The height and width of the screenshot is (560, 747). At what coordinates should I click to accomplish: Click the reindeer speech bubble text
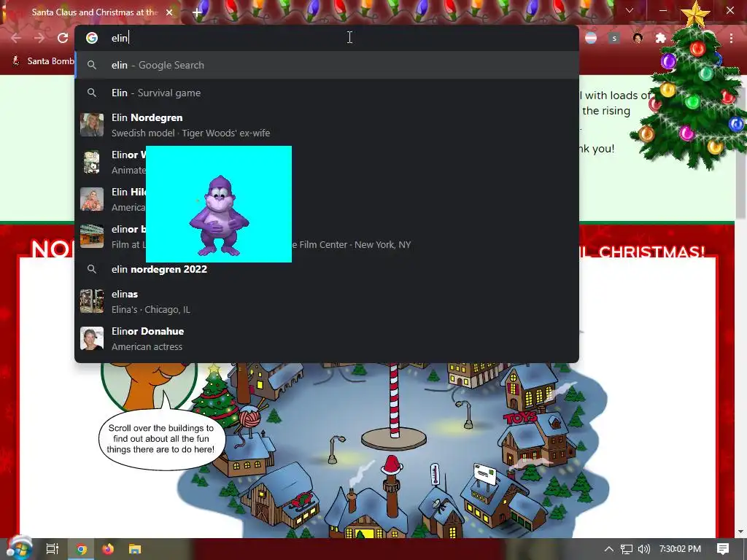(x=160, y=438)
